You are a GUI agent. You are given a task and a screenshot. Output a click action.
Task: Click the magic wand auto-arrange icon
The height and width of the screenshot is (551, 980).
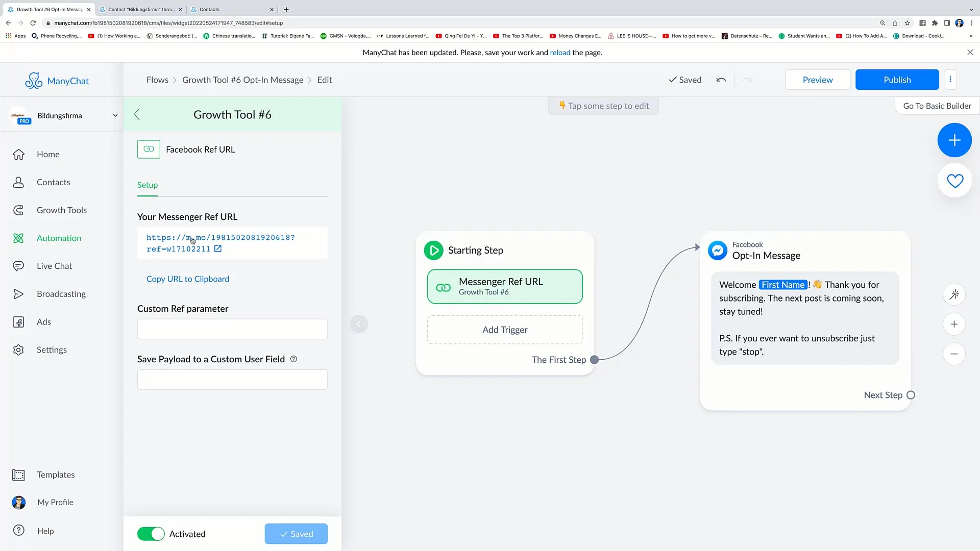(954, 294)
